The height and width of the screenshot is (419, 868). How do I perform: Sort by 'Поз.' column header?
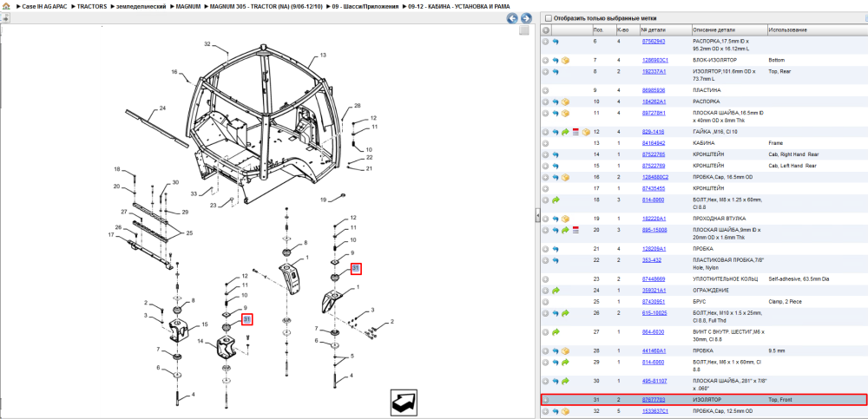(603, 29)
